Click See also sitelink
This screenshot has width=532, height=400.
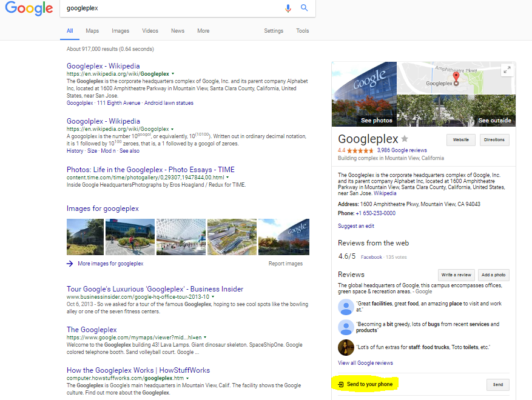(x=129, y=151)
